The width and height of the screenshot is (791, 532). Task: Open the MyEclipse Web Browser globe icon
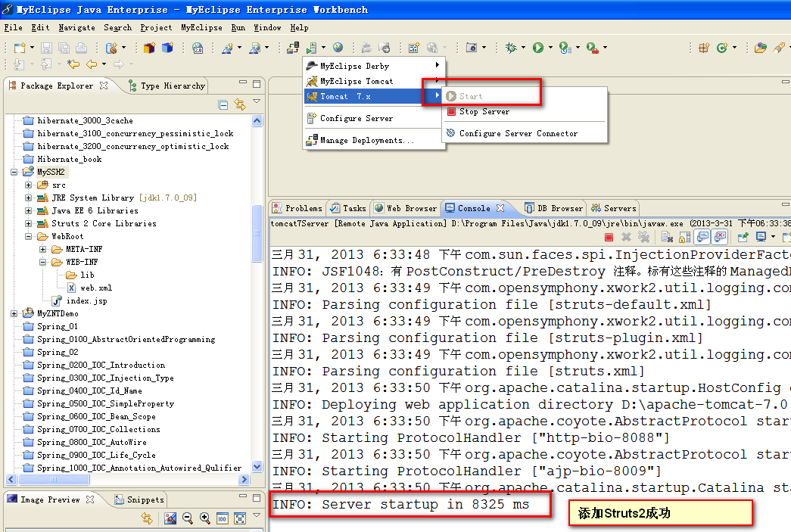338,48
